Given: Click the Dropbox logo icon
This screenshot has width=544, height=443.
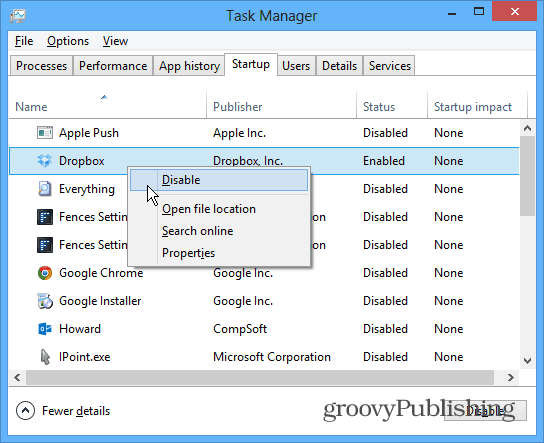Looking at the screenshot, I should [45, 161].
